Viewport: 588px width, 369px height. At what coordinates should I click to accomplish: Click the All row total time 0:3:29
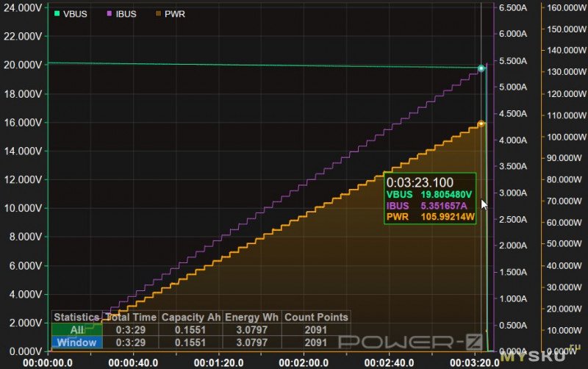click(131, 330)
